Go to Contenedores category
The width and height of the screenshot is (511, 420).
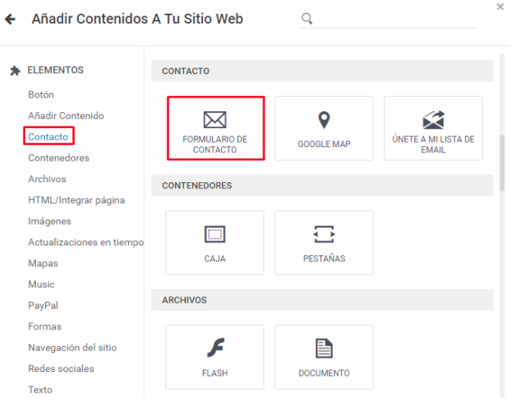[59, 158]
